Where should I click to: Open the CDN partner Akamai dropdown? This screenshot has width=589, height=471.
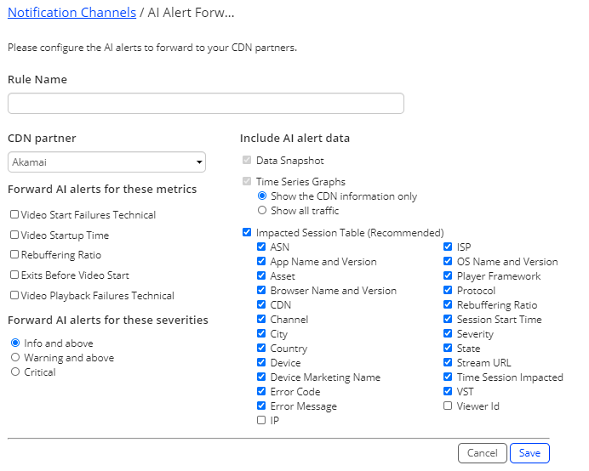106,162
